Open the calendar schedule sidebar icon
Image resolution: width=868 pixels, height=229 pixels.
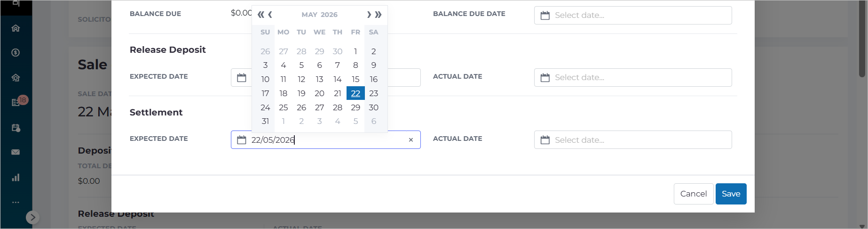[x=16, y=128]
